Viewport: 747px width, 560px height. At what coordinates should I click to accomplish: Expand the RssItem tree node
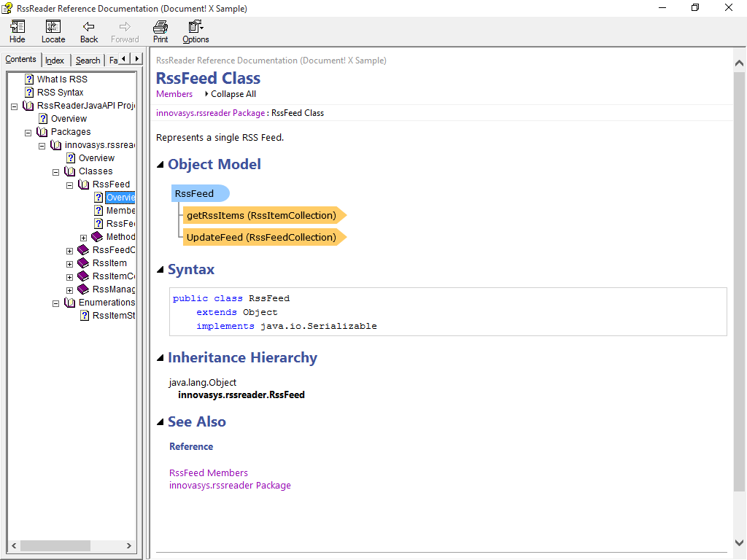[69, 264]
